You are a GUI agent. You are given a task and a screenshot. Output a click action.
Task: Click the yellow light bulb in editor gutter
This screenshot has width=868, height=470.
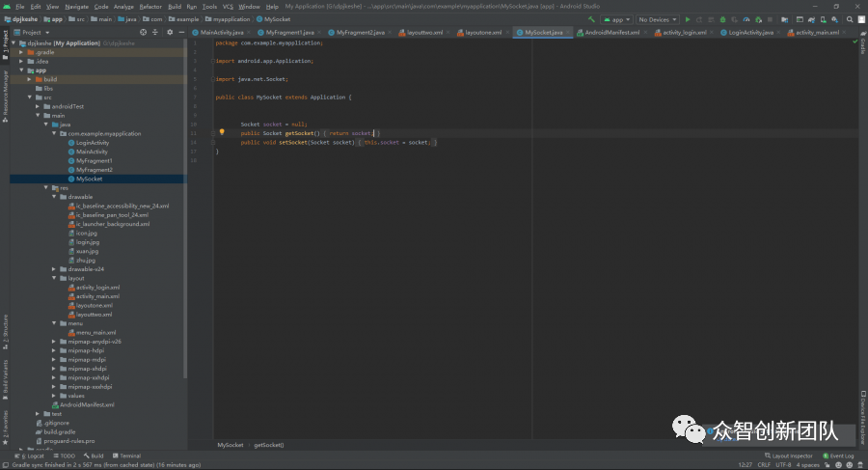pyautogui.click(x=222, y=132)
